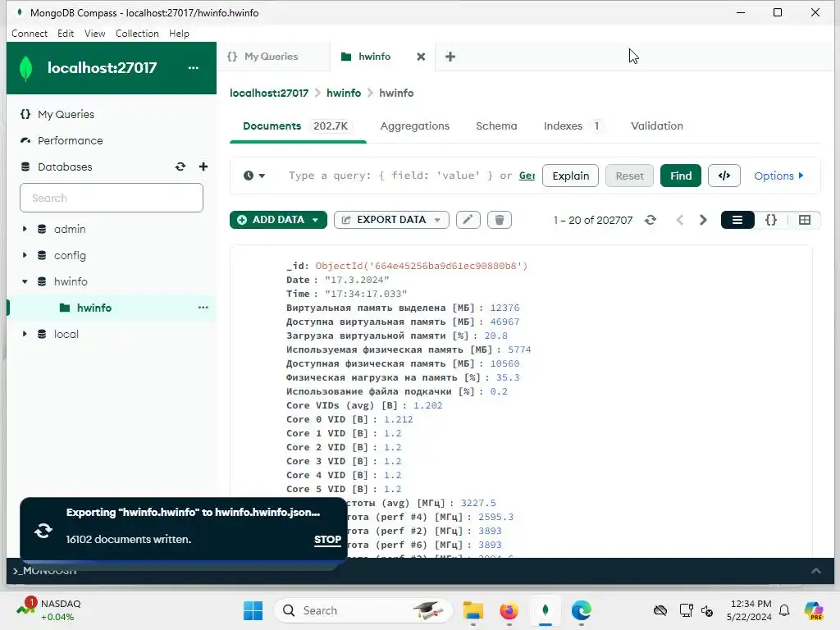Click the export query to language code icon
This screenshot has width=840, height=630.
click(724, 176)
